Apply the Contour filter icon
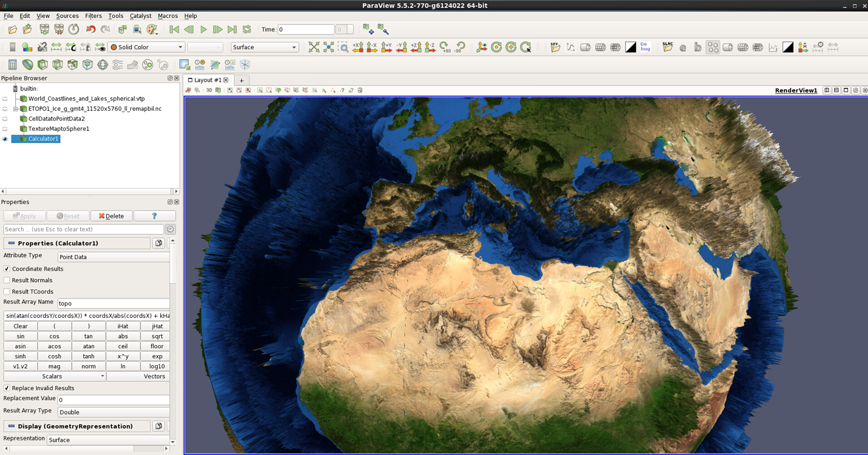868x455 pixels. point(28,65)
